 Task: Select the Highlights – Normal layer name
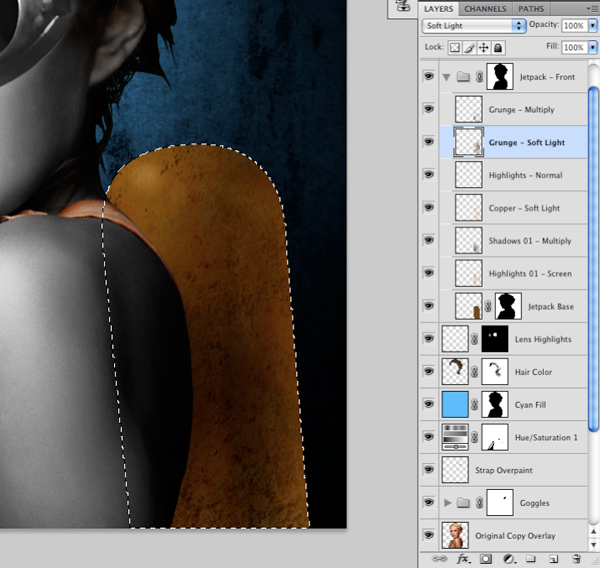pos(525,175)
